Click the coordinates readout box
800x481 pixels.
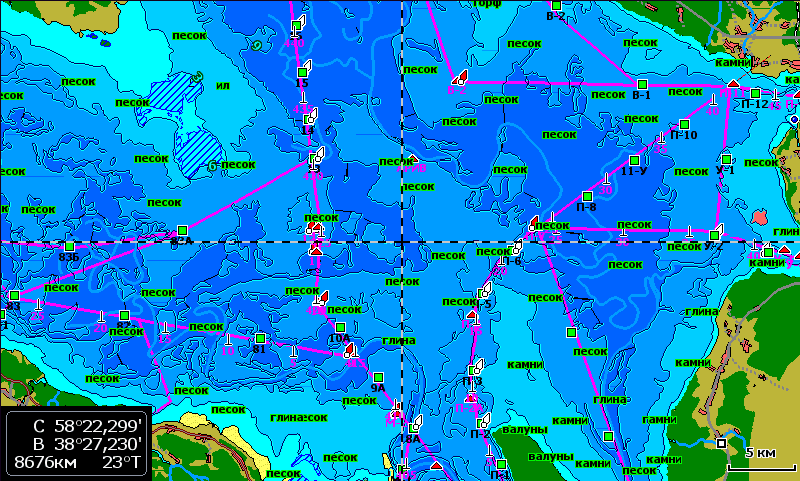coord(77,441)
